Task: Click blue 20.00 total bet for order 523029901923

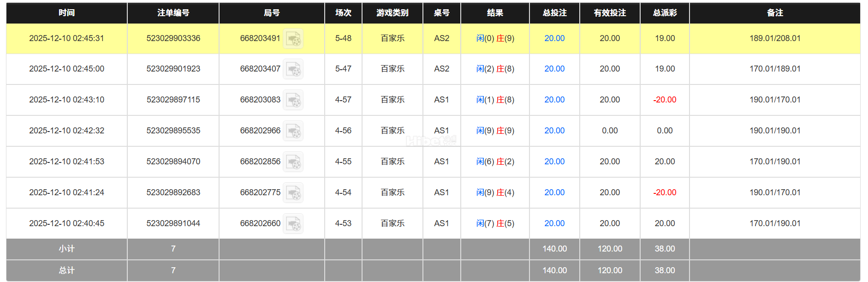Action: click(554, 69)
